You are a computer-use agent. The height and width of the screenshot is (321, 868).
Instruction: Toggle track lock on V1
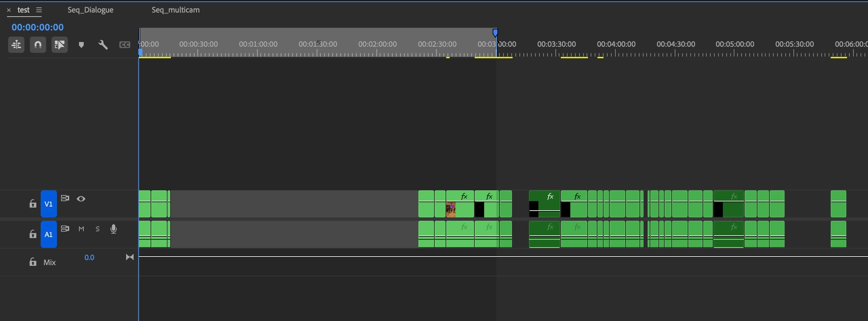click(33, 204)
